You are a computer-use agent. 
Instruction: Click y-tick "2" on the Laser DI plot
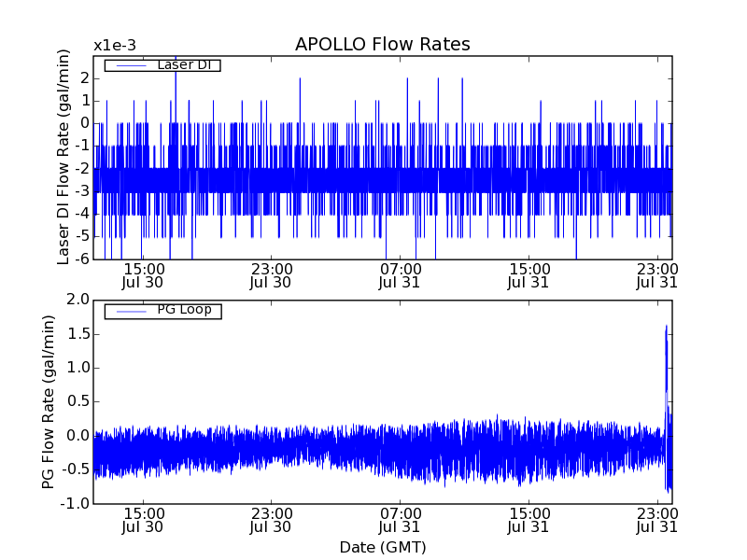click(x=85, y=78)
